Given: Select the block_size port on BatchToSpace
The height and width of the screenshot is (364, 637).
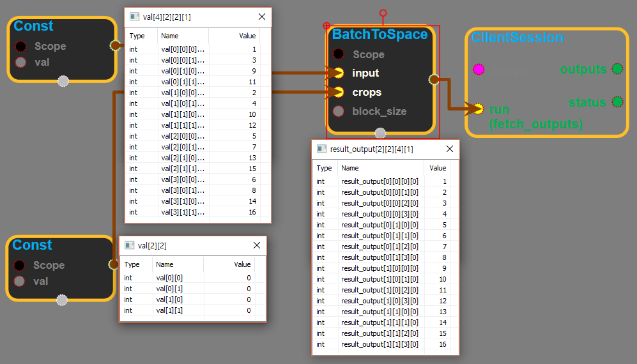Looking at the screenshot, I should coord(339,111).
